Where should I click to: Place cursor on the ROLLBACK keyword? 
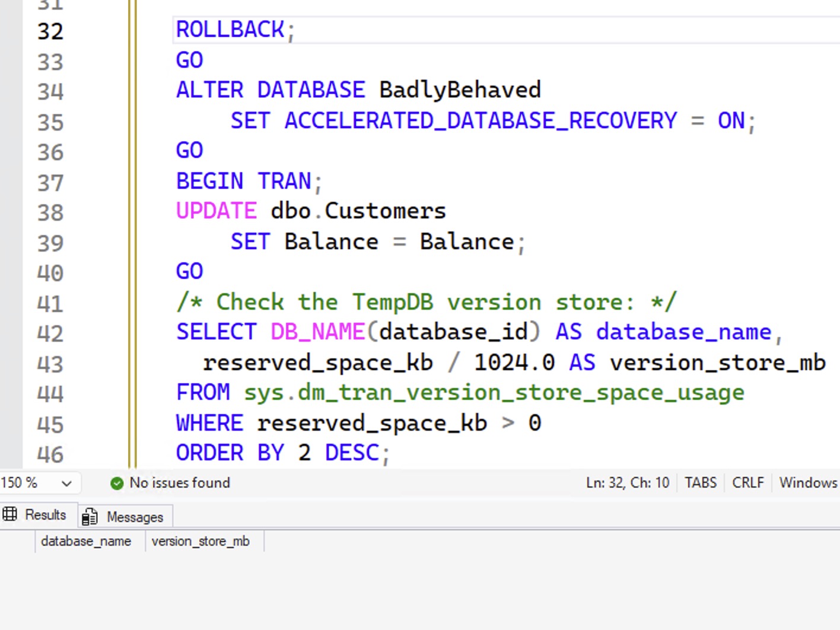(230, 30)
